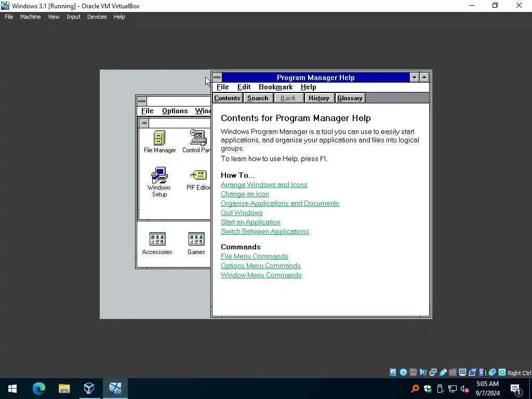
Task: Click Program Manager Help title bar
Action: 315,77
